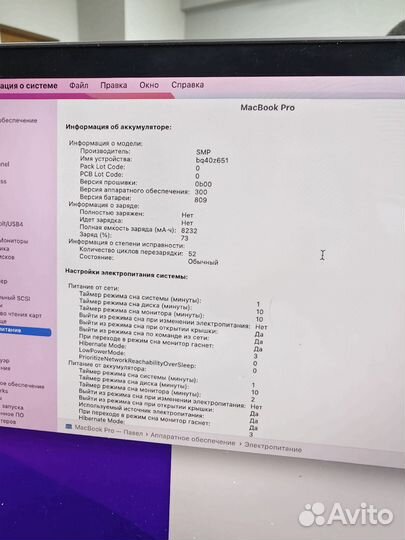
Task: Click firmware version value '0b00'
Action: tap(203, 184)
